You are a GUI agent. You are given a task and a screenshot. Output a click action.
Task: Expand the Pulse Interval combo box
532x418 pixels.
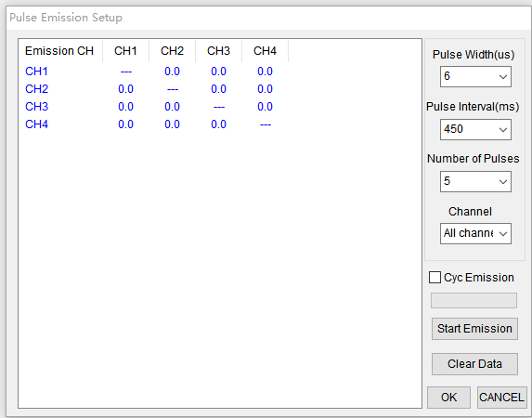[475, 129]
